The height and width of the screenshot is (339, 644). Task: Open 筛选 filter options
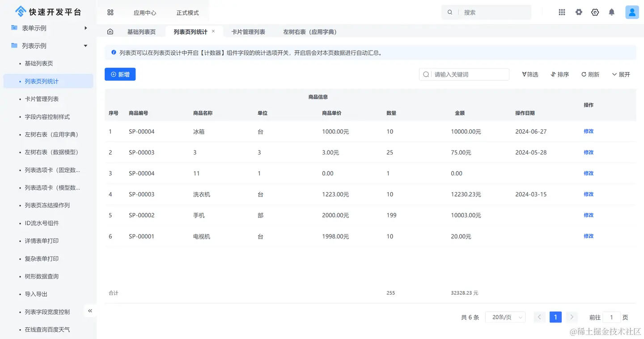[x=530, y=74]
